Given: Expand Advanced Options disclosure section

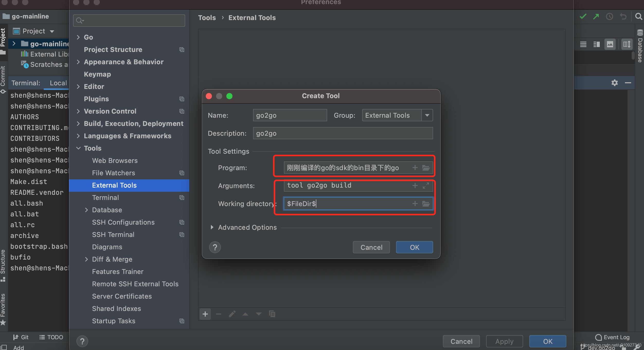Looking at the screenshot, I should click(x=211, y=227).
